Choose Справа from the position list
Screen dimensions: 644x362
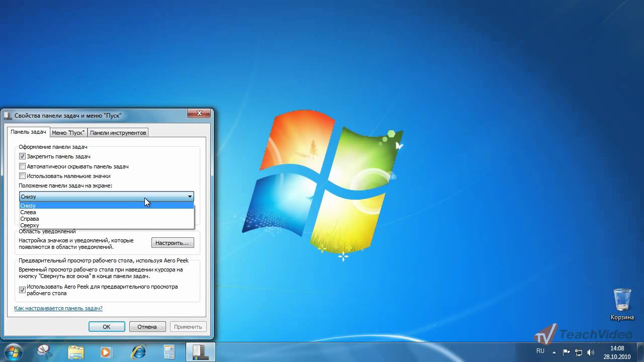(106, 219)
